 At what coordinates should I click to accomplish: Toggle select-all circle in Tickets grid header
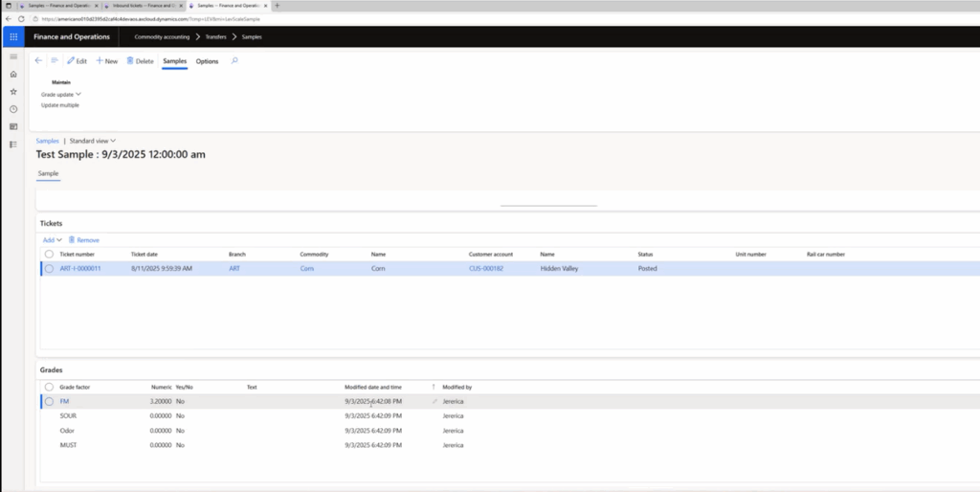pyautogui.click(x=48, y=255)
